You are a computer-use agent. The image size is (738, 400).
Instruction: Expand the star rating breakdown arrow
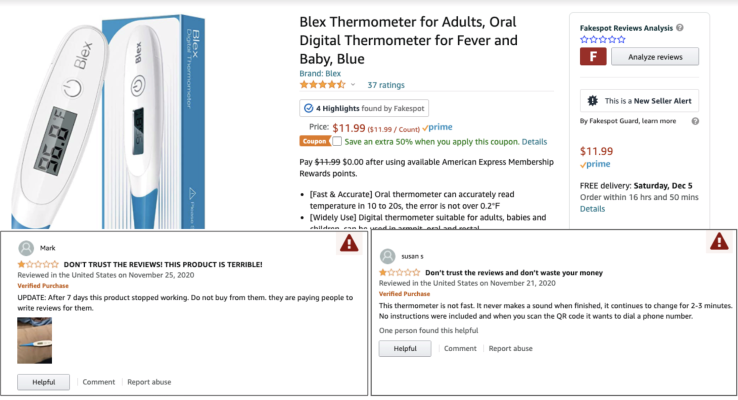[x=353, y=85]
